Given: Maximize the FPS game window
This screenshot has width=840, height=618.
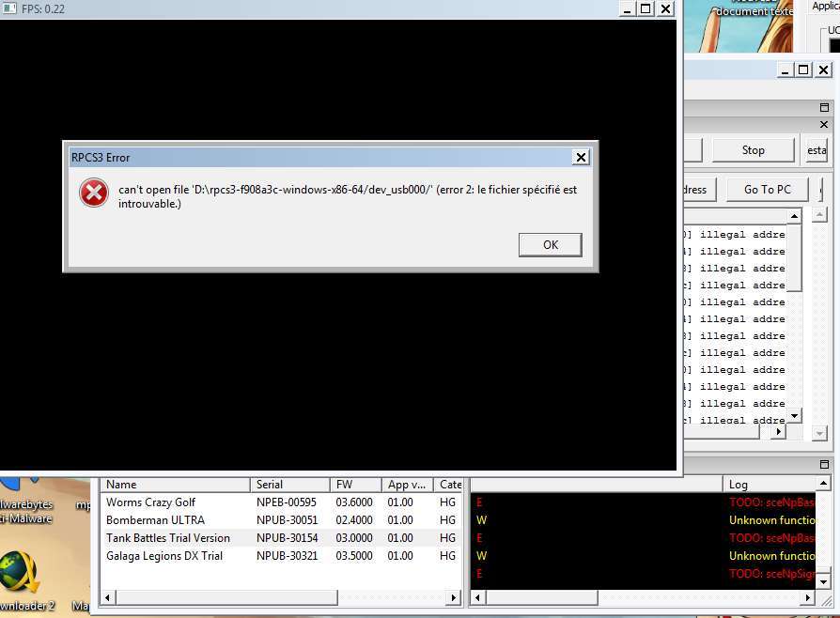Looking at the screenshot, I should tap(646, 8).
